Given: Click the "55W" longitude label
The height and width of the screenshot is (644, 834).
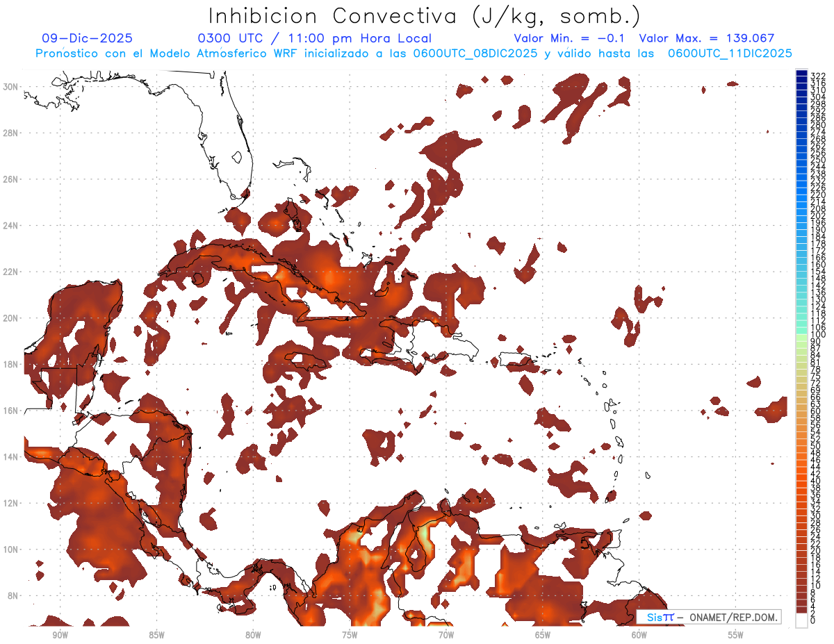Looking at the screenshot, I should (x=735, y=635).
